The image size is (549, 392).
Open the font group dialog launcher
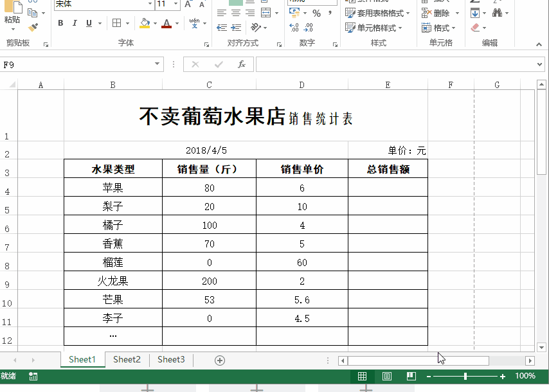[x=206, y=44]
